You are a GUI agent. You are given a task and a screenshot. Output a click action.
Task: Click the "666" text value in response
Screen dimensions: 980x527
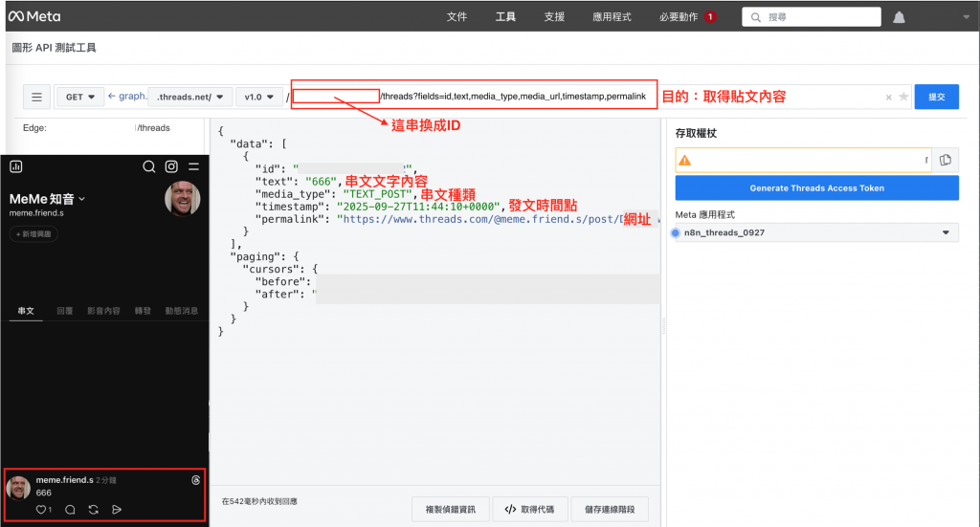[x=321, y=182]
